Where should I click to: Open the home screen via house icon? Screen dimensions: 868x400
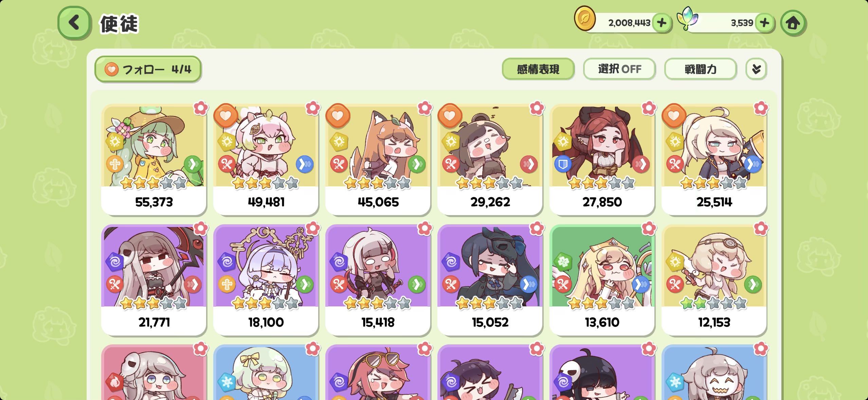tap(793, 23)
